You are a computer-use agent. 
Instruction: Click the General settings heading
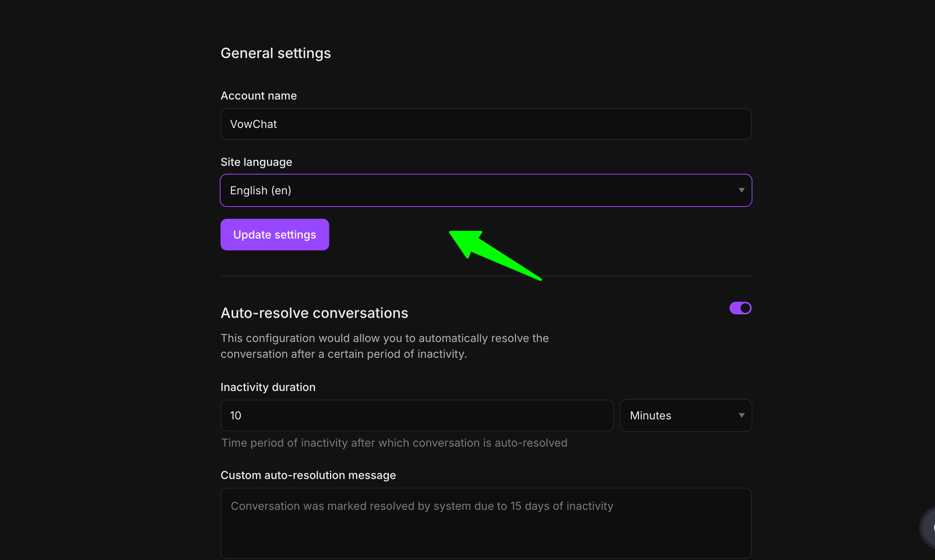tap(275, 53)
